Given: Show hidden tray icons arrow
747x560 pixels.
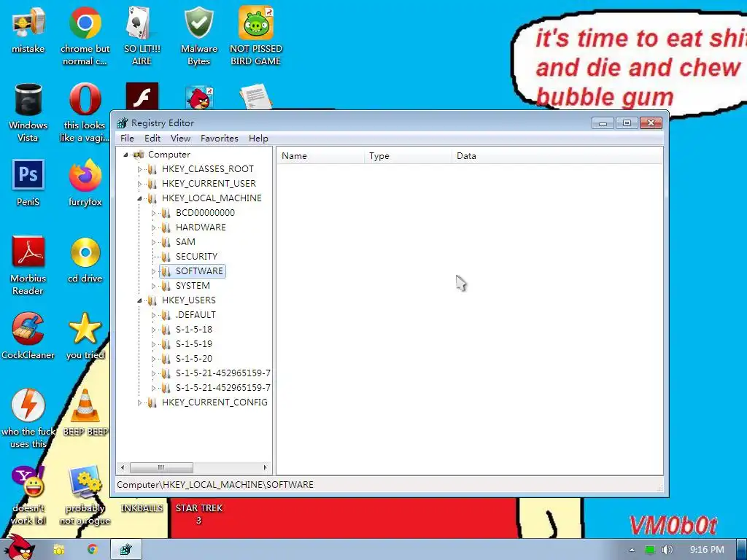Looking at the screenshot, I should coord(632,550).
